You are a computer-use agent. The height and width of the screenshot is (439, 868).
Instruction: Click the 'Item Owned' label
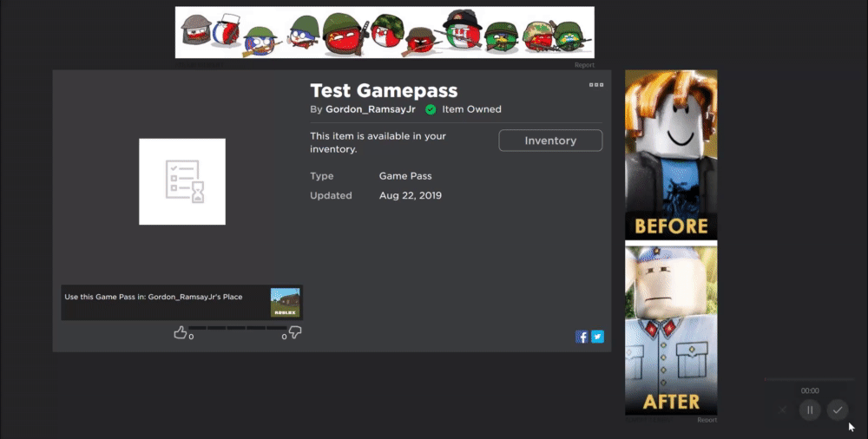point(471,109)
